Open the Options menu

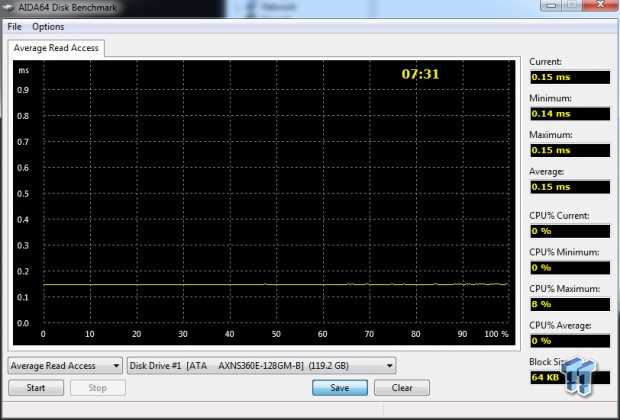tap(48, 27)
